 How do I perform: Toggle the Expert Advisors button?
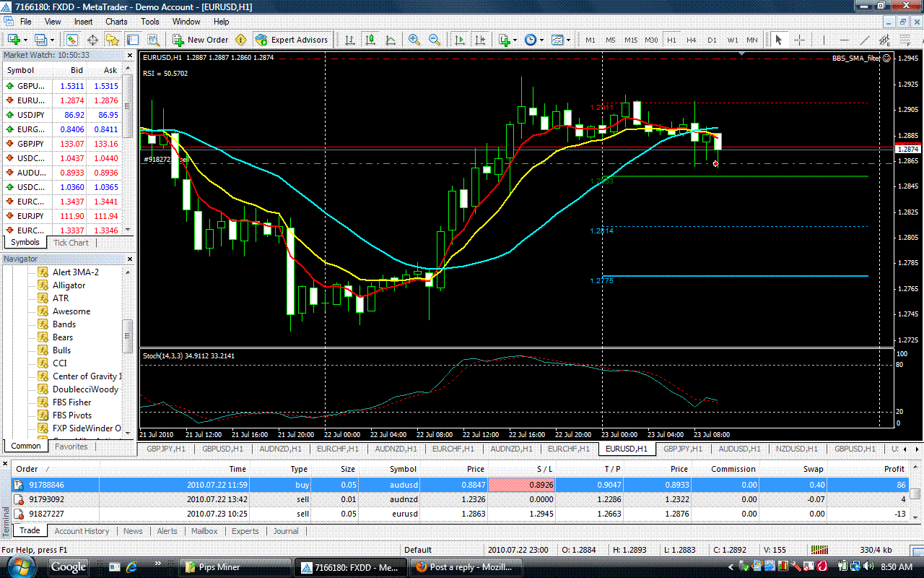pyautogui.click(x=292, y=40)
